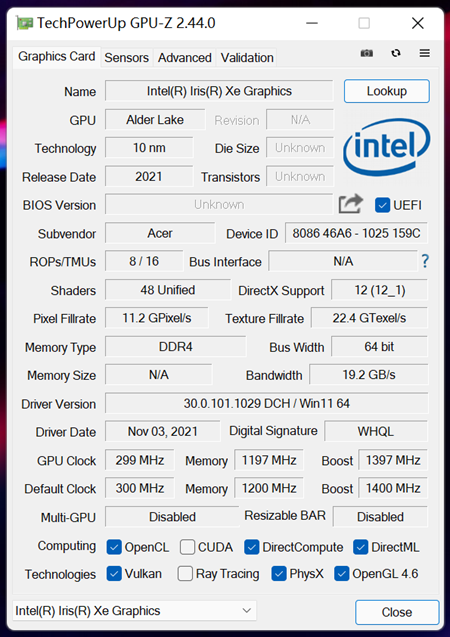450x637 pixels.
Task: Click the Lookup button
Action: click(387, 91)
